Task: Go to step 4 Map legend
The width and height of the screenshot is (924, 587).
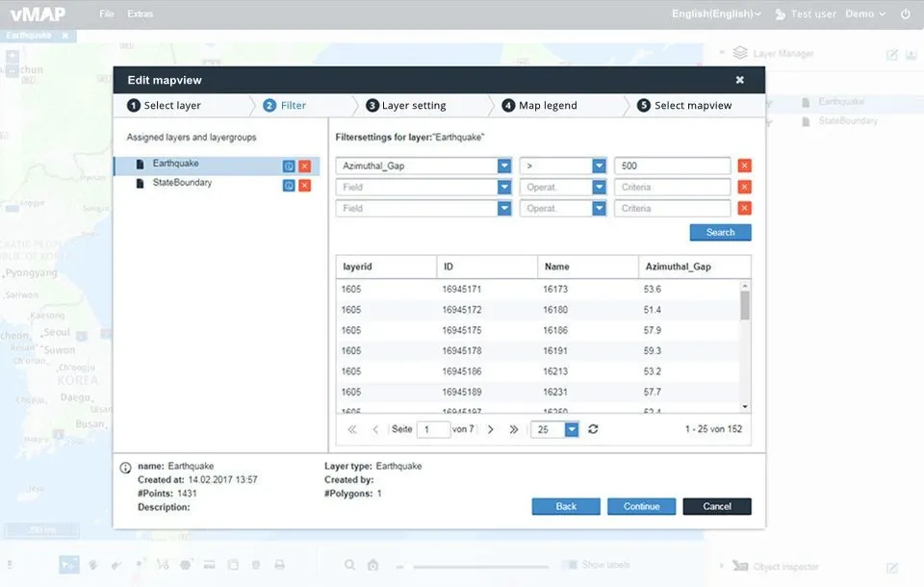Action: click(539, 106)
